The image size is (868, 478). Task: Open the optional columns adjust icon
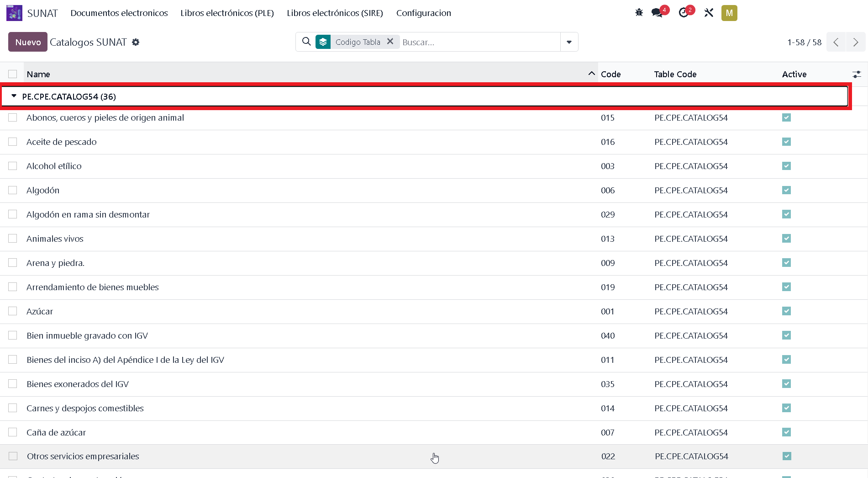[857, 74]
